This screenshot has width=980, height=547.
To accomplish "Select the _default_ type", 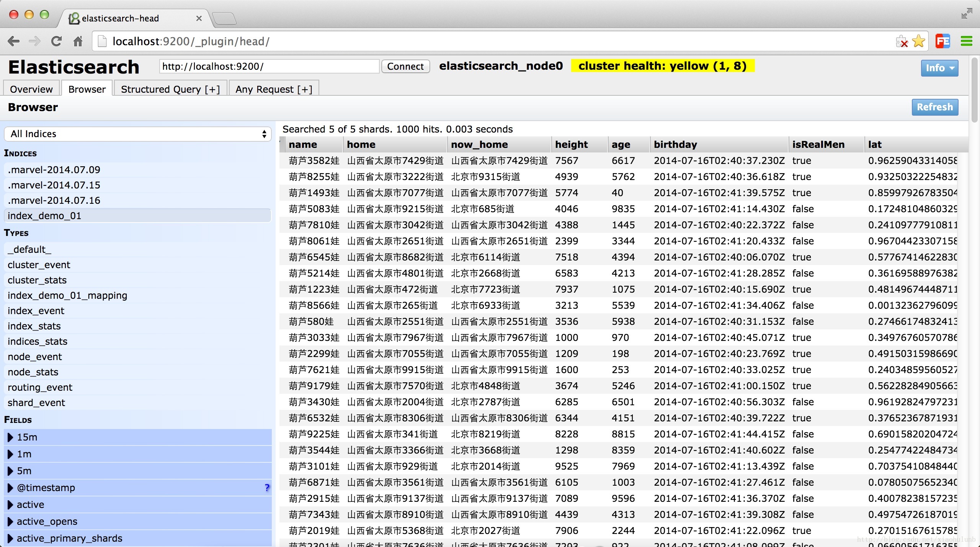I will click(138, 249).
